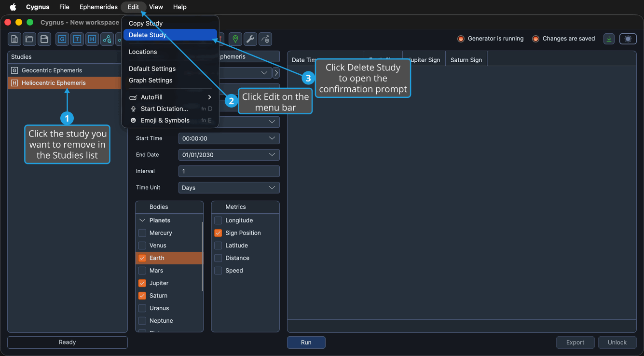Select Geocentric Ephemeris in Studies list
Image resolution: width=644 pixels, height=356 pixels.
pos(64,70)
